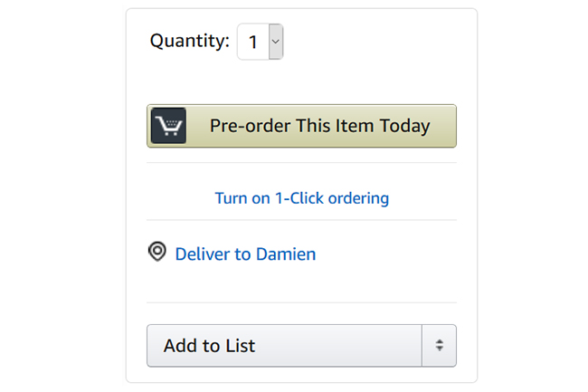The height and width of the screenshot is (392, 588).
Task: Select the quantity value 1
Action: point(253,42)
